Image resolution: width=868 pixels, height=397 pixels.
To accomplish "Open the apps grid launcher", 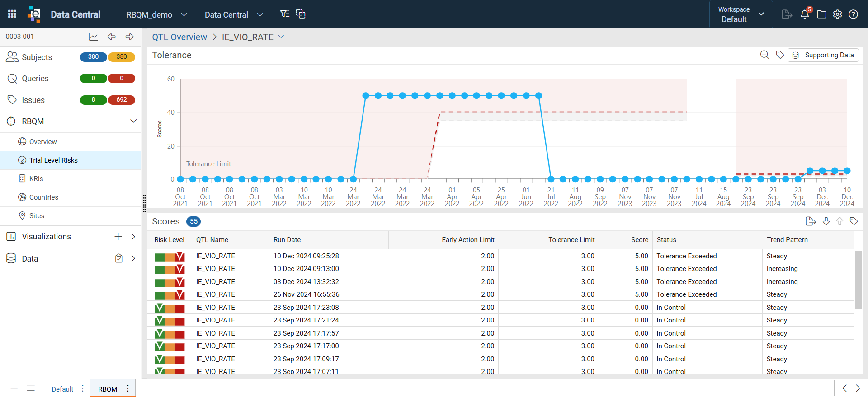I will click(x=12, y=14).
